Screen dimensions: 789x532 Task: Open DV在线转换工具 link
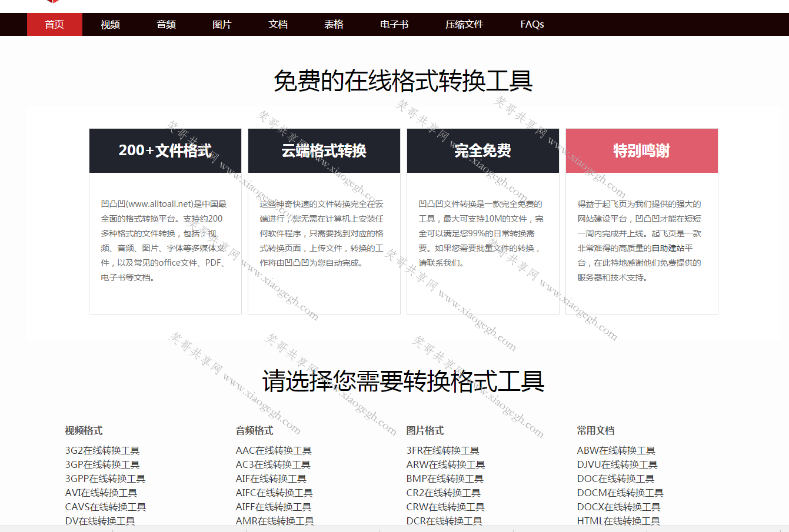tap(100, 521)
